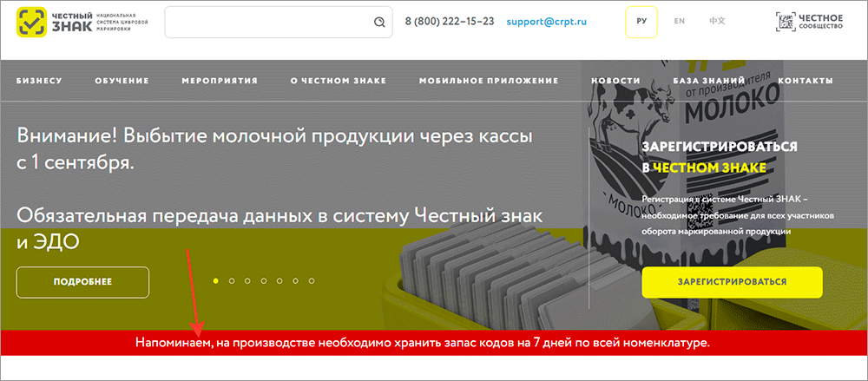The image size is (868, 381).
Task: Click the phone number 8 (800) 222-15-23
Action: pyautogui.click(x=450, y=22)
